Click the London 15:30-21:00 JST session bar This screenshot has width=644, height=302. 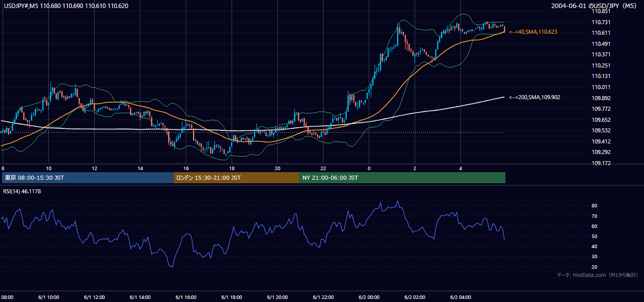[x=236, y=178]
